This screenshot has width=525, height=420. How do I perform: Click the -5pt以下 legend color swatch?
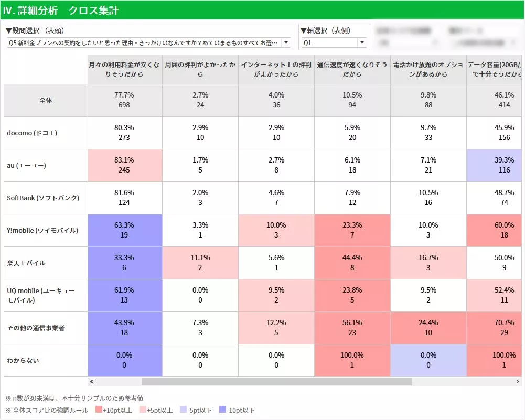click(184, 410)
